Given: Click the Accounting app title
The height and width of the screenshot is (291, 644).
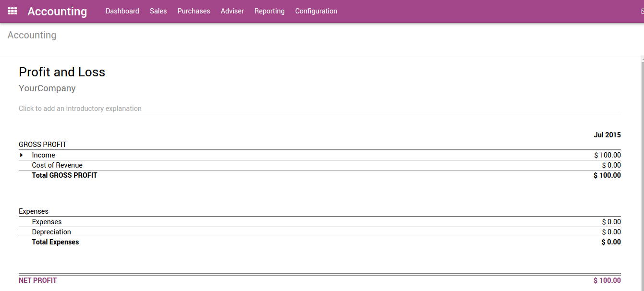Looking at the screenshot, I should (x=57, y=11).
